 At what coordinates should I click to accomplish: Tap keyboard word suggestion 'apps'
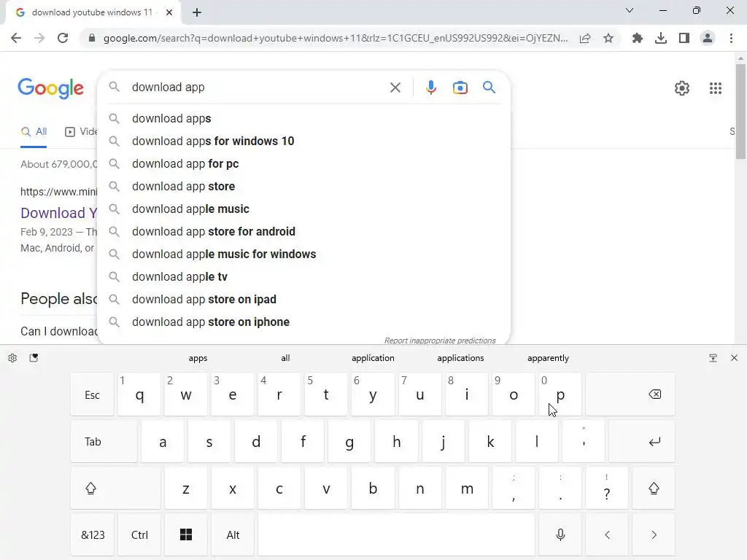click(x=198, y=358)
